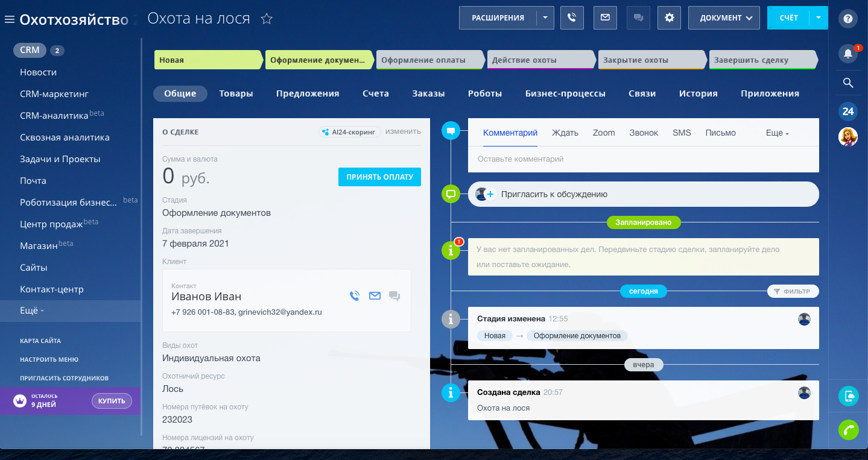The width and height of the screenshot is (868, 460).
Task: Click the Счёт button
Action: [x=788, y=18]
